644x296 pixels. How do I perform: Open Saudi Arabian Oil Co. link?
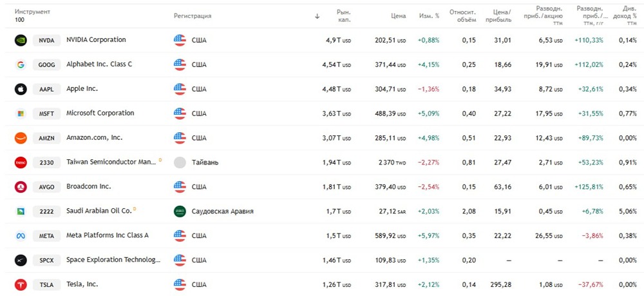click(x=99, y=211)
